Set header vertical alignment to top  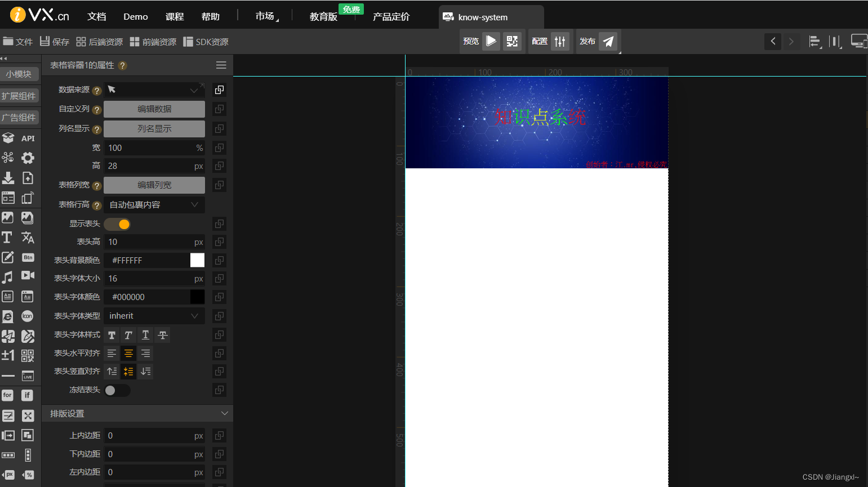point(112,372)
